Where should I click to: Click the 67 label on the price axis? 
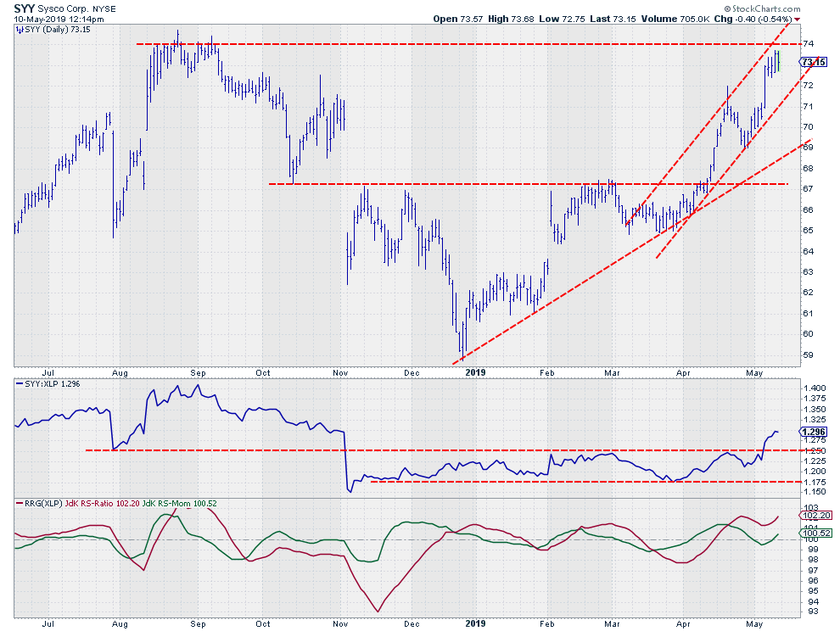pyautogui.click(x=808, y=188)
